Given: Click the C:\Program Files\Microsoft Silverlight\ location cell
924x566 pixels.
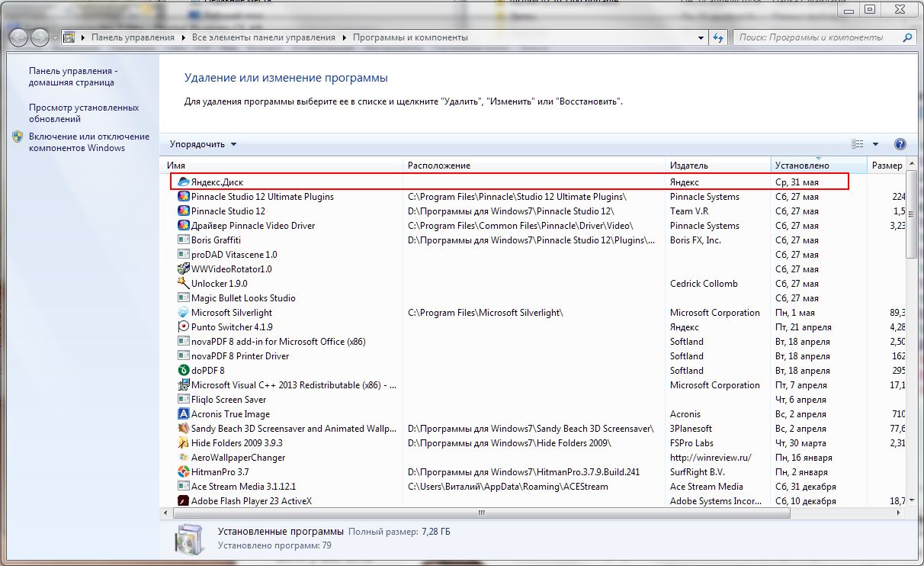Looking at the screenshot, I should pyautogui.click(x=485, y=313).
